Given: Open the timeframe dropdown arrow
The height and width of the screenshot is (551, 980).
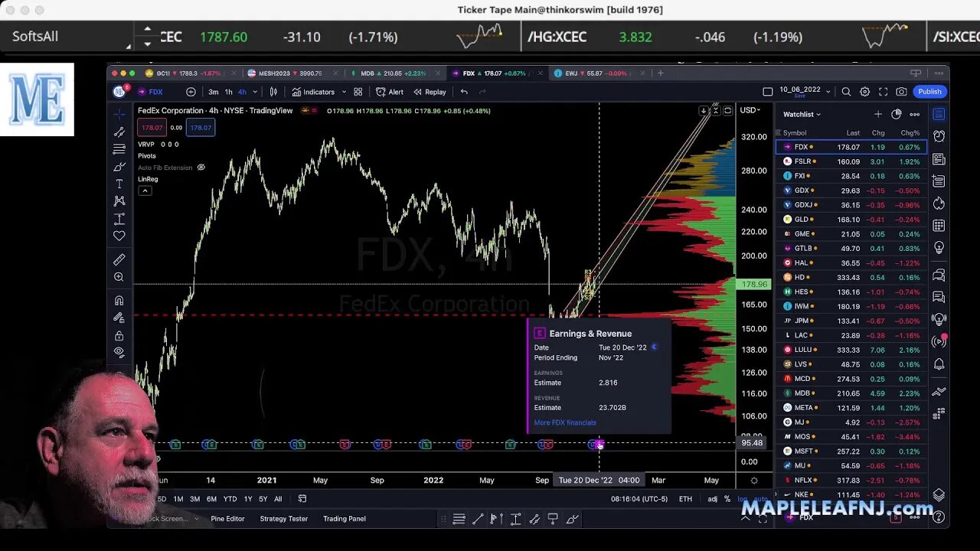Looking at the screenshot, I should pos(255,92).
